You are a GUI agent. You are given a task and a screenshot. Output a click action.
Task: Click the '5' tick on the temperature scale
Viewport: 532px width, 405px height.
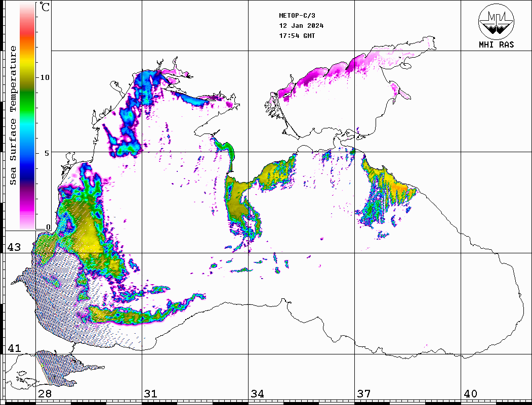click(x=47, y=153)
